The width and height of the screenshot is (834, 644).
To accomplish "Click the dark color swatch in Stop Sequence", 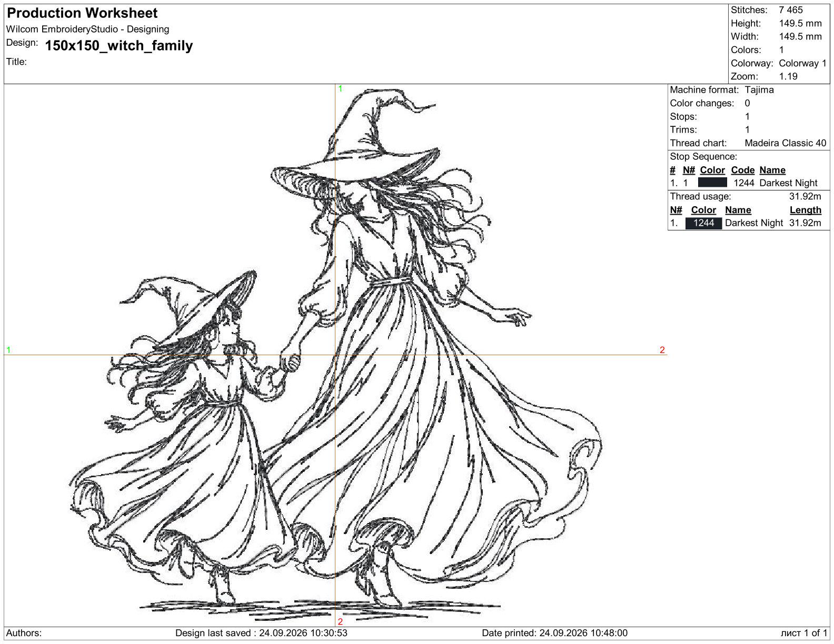I will point(712,183).
